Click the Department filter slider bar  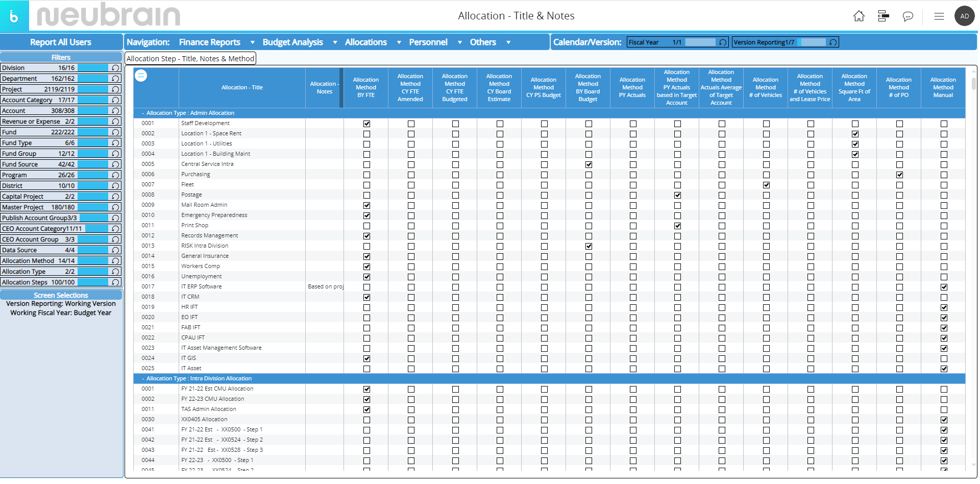coord(92,79)
